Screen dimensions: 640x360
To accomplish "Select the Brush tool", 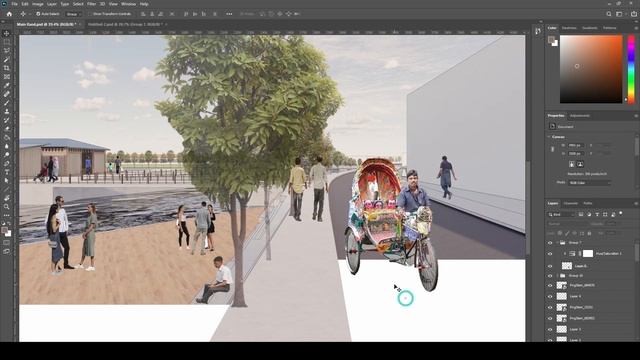I will click(x=6, y=103).
